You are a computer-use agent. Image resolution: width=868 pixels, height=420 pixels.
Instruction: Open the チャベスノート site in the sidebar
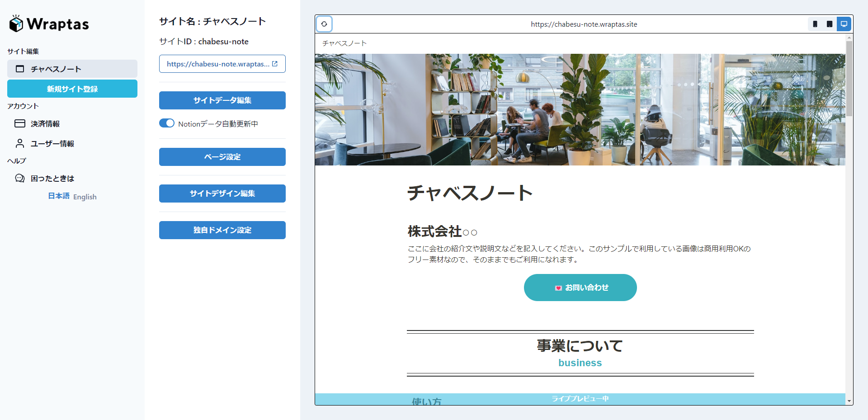tap(72, 69)
